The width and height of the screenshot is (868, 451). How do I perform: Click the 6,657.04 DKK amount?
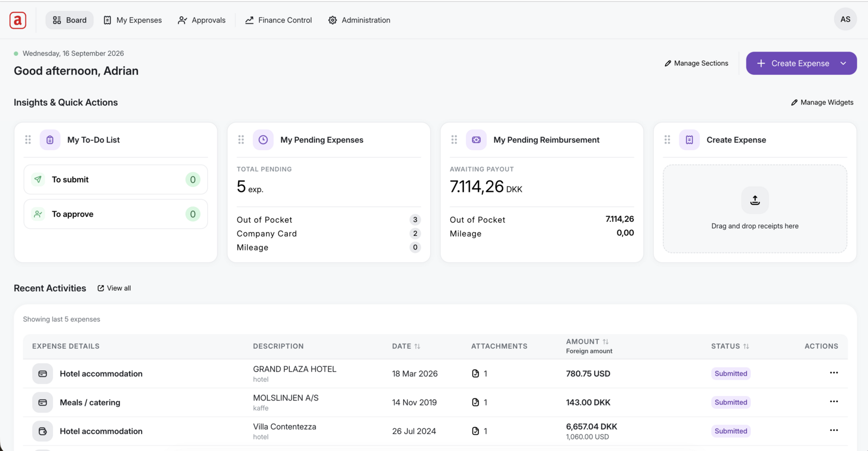pyautogui.click(x=592, y=427)
